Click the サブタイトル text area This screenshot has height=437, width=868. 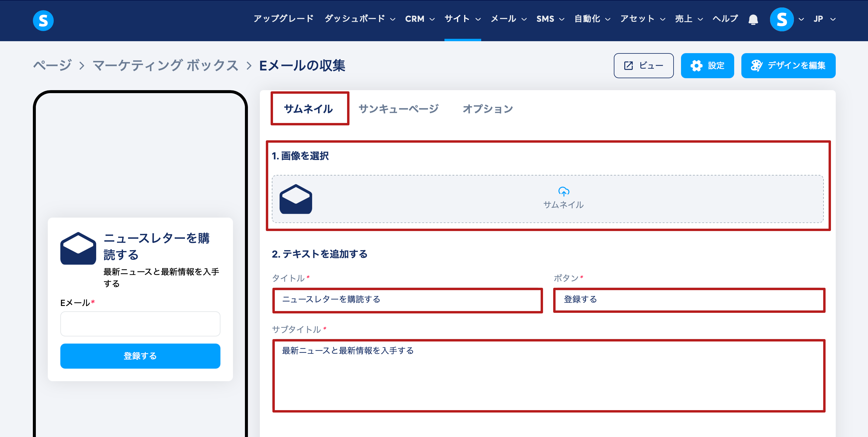click(548, 376)
